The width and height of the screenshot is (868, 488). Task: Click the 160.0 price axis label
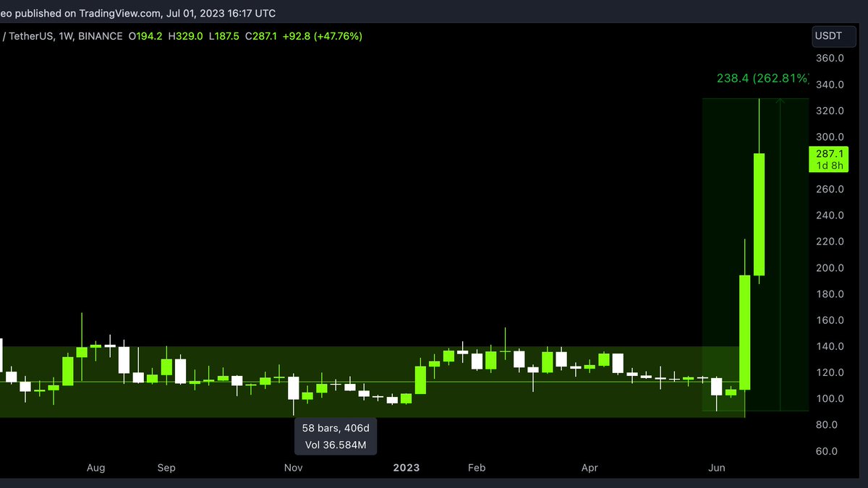tap(830, 320)
